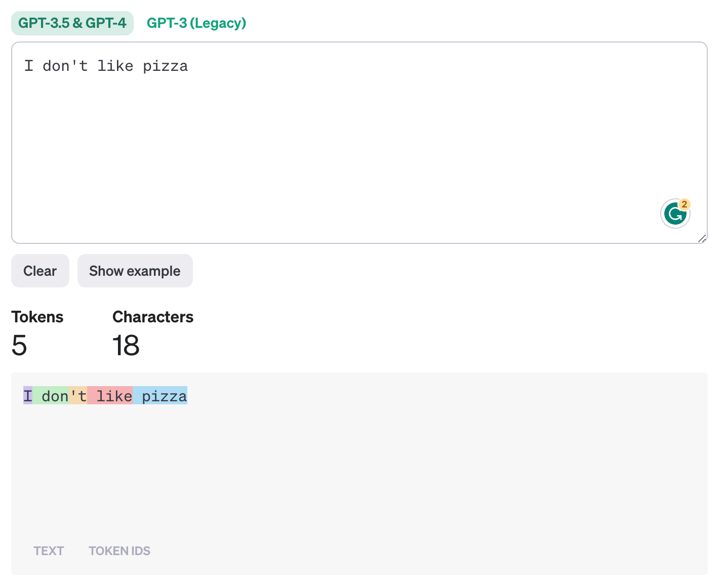This screenshot has width=724, height=588.
Task: Switch output to TOKEN IDS view
Action: click(119, 551)
